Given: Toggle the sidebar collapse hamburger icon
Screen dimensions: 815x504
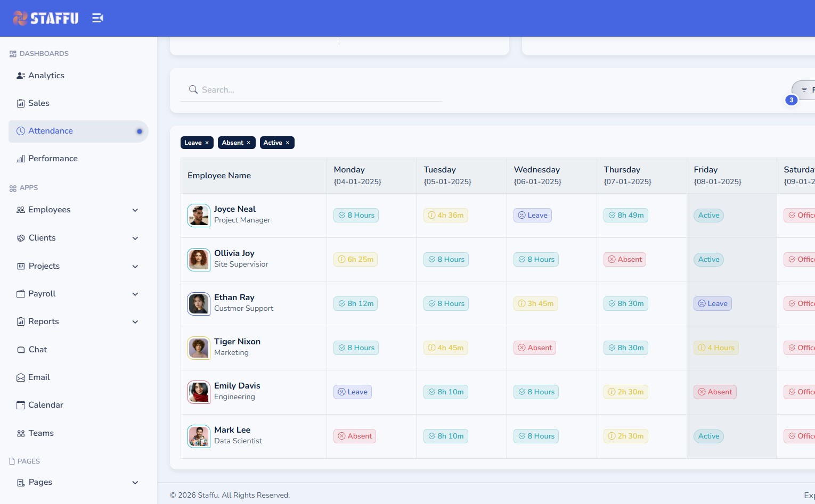Looking at the screenshot, I should coord(97,18).
